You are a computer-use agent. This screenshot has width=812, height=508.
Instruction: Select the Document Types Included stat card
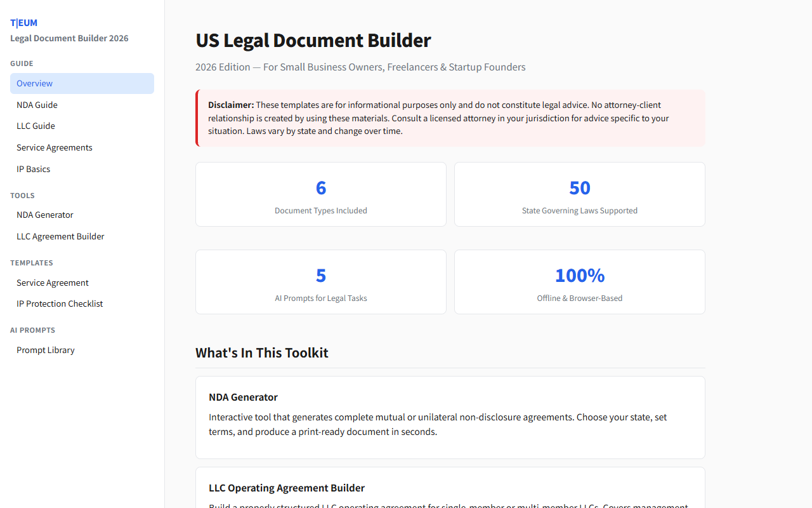coord(320,194)
